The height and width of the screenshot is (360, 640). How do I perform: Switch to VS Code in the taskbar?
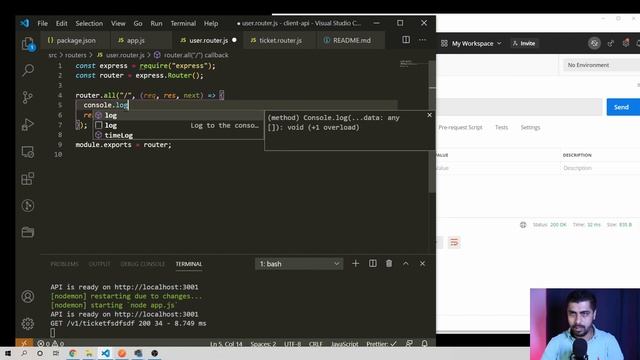click(105, 353)
